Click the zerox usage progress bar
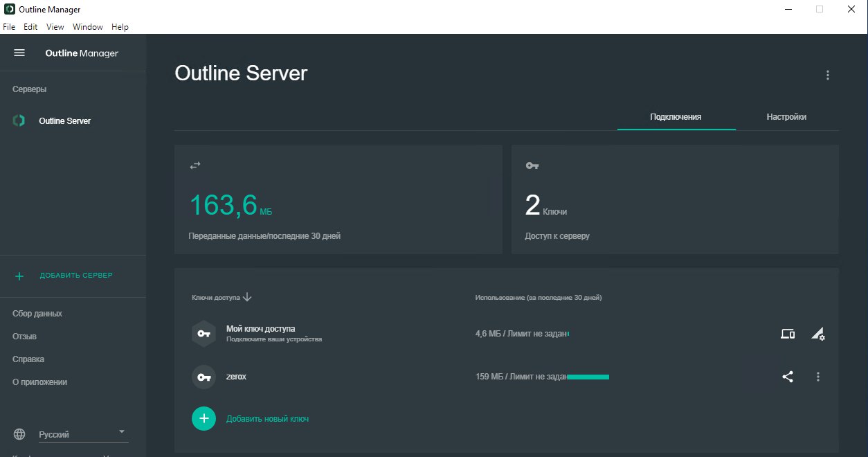Image resolution: width=868 pixels, height=457 pixels. point(588,377)
